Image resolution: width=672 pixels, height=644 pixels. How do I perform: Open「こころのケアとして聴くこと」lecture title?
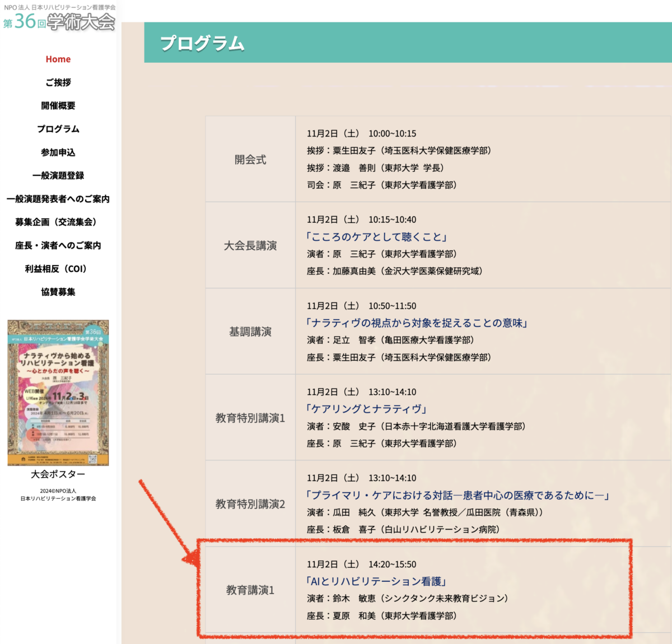pyautogui.click(x=376, y=237)
